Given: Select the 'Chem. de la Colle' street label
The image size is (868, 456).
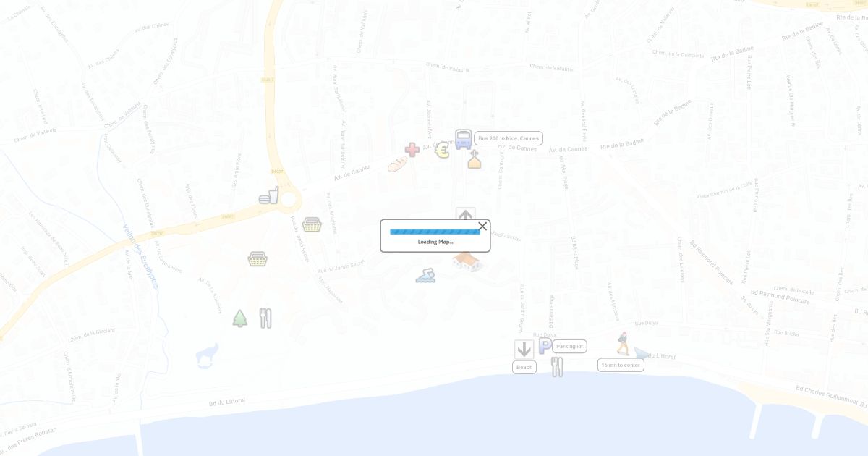Looking at the screenshot, I should tap(793, 290).
